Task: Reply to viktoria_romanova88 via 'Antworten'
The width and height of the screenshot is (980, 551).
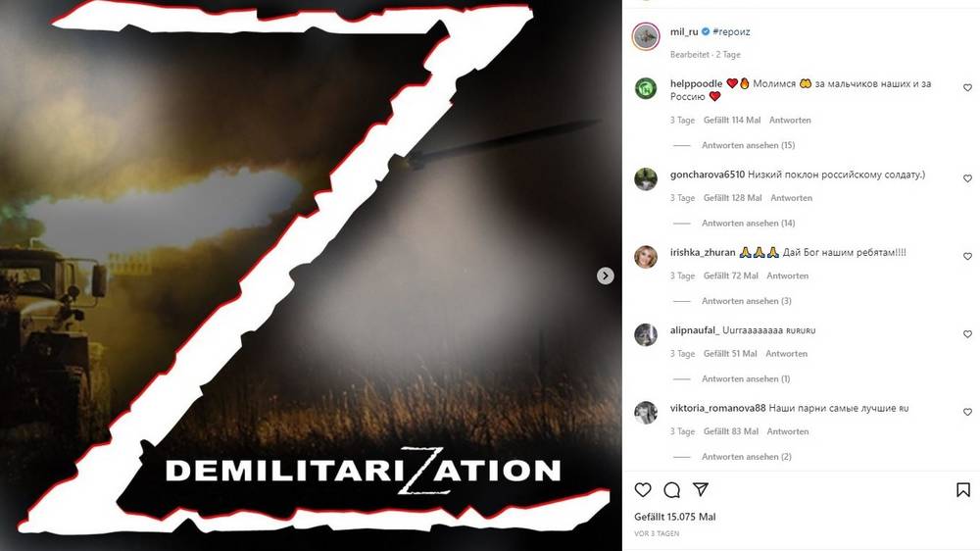Action: [788, 431]
